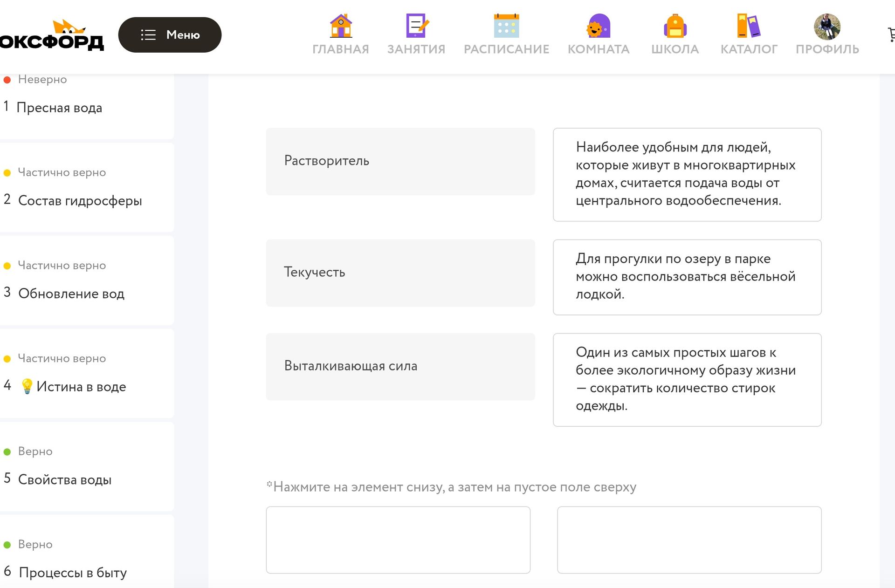The height and width of the screenshot is (588, 895).
Task: Click yellow status dot above Состав гидросферы
Action: click(x=7, y=173)
